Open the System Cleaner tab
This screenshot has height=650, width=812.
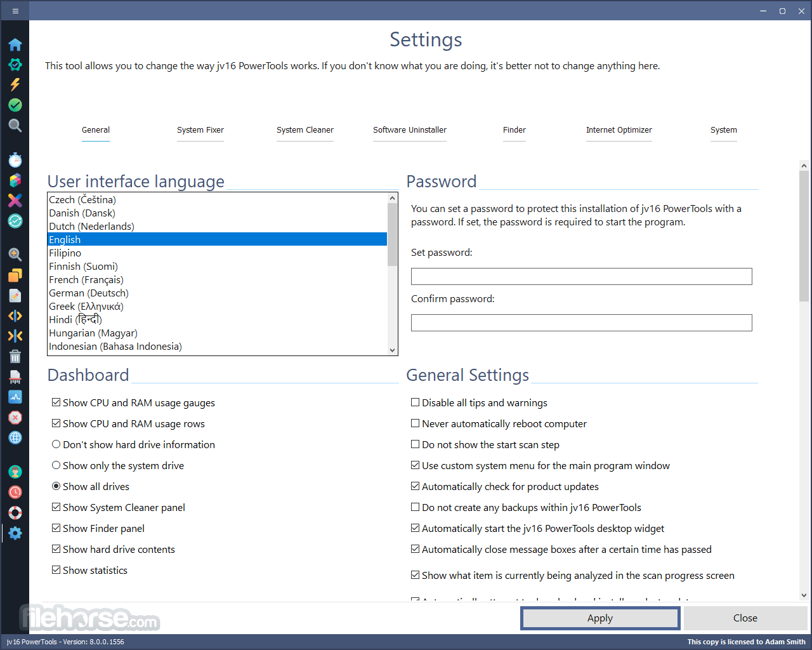305,130
